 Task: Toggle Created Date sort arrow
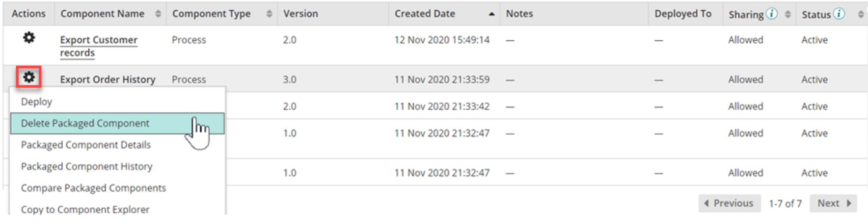point(491,14)
